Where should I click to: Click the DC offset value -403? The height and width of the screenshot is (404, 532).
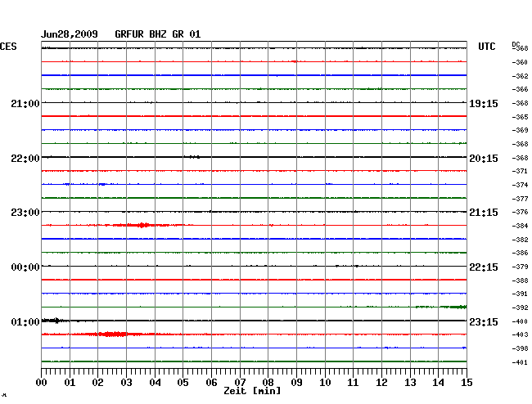[x=520, y=334]
